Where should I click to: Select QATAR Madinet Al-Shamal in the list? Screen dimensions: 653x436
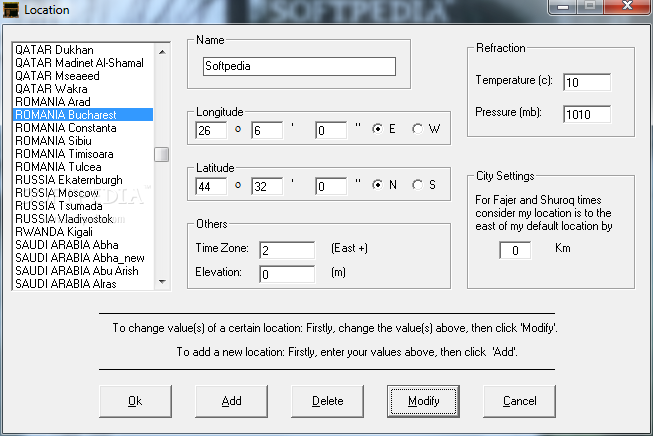83,63
